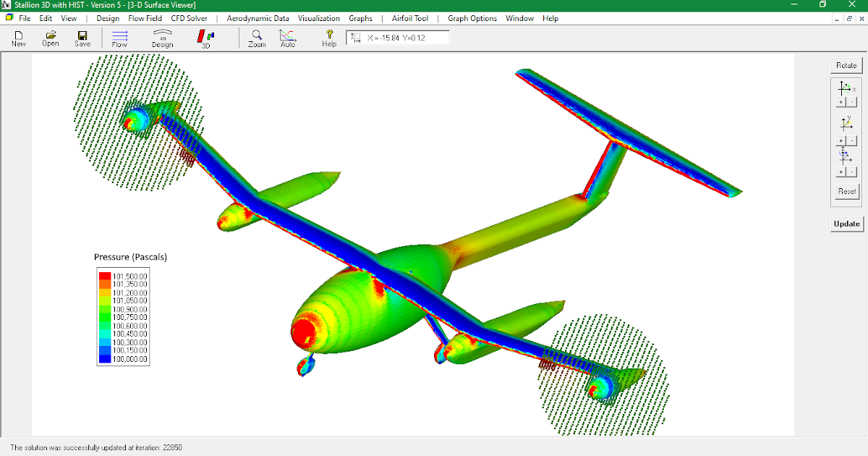Switch to Flow view with the Flow icon
Viewport: 868px width, 456px height.
point(119,37)
